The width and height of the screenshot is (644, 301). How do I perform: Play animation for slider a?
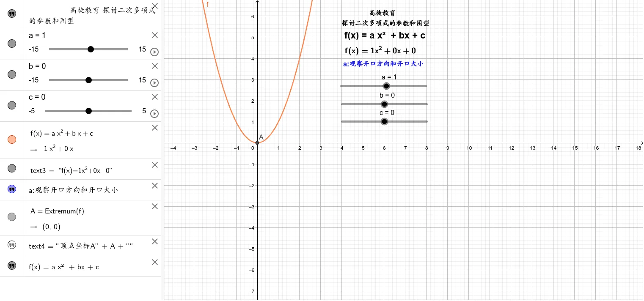(154, 52)
